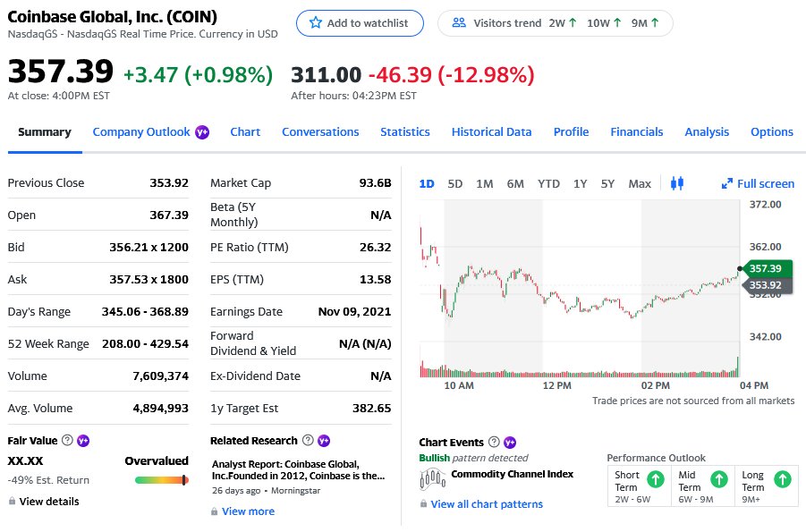Open the Coinbase Global Analyst Report

click(298, 469)
